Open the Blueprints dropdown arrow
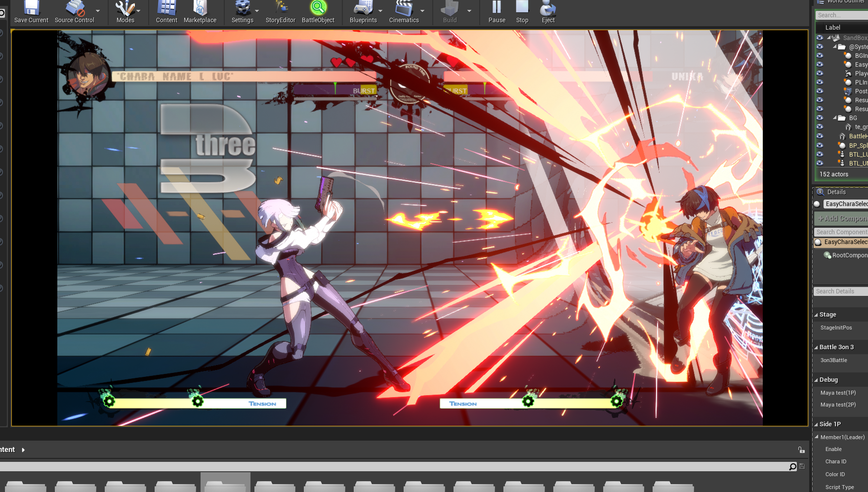868x492 pixels. [380, 10]
